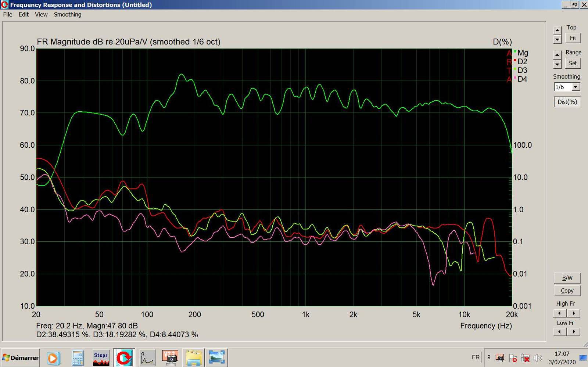Open the Démarrer start menu
Screen dimensions: 588x367
(20, 358)
